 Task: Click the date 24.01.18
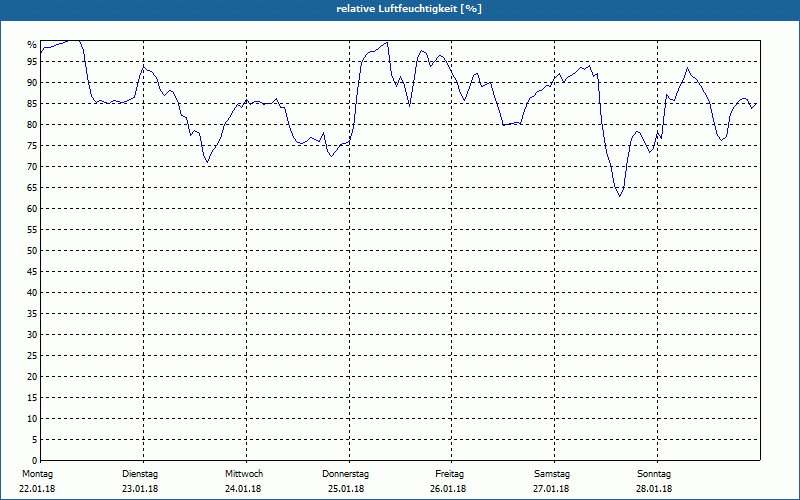243,489
